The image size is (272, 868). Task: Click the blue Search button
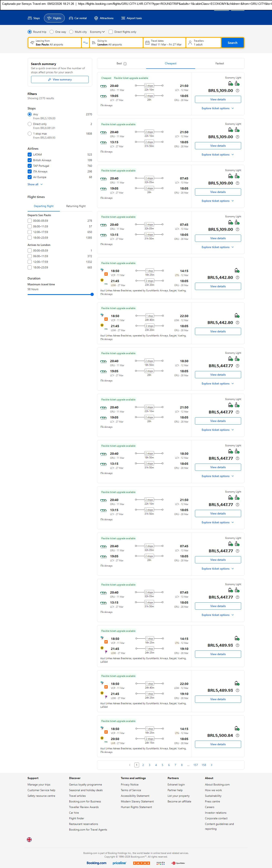tap(232, 43)
